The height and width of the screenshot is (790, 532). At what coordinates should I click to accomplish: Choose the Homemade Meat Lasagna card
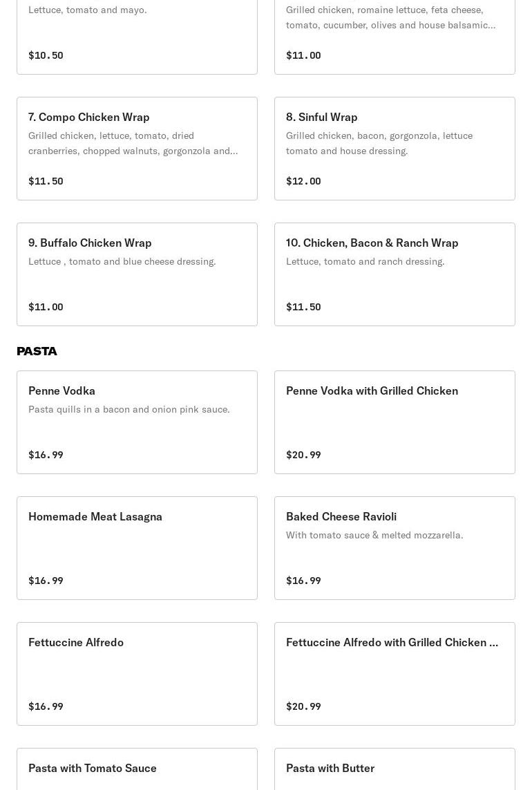tap(137, 548)
